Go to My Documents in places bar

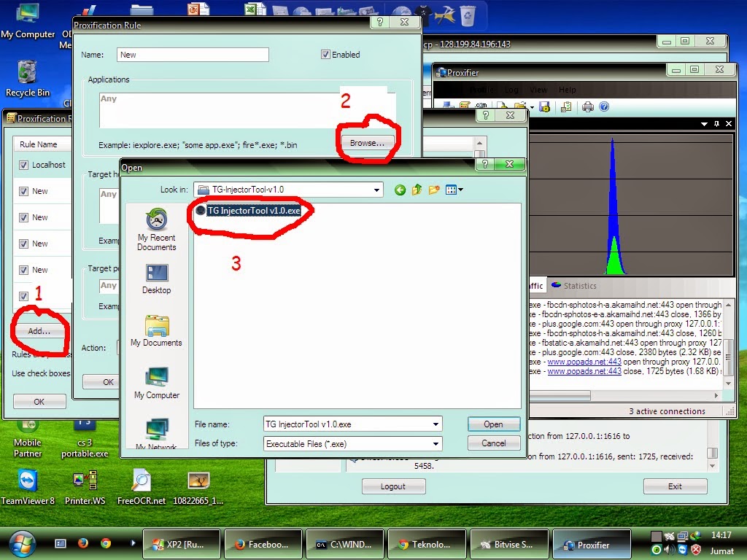[x=156, y=331]
